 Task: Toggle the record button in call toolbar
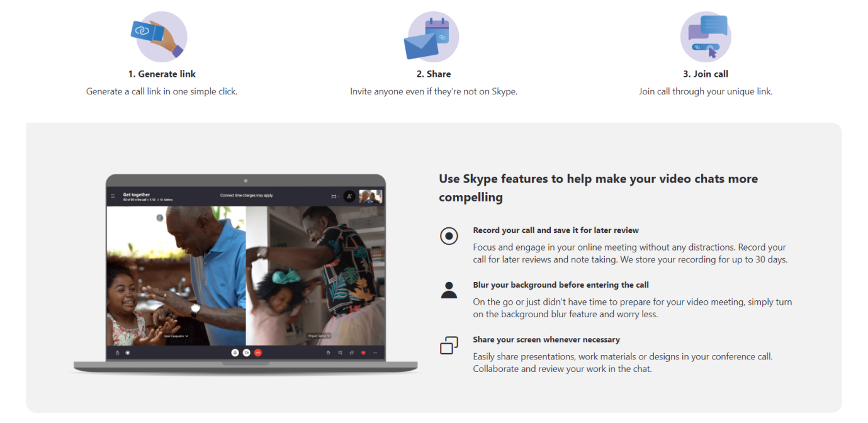128,352
